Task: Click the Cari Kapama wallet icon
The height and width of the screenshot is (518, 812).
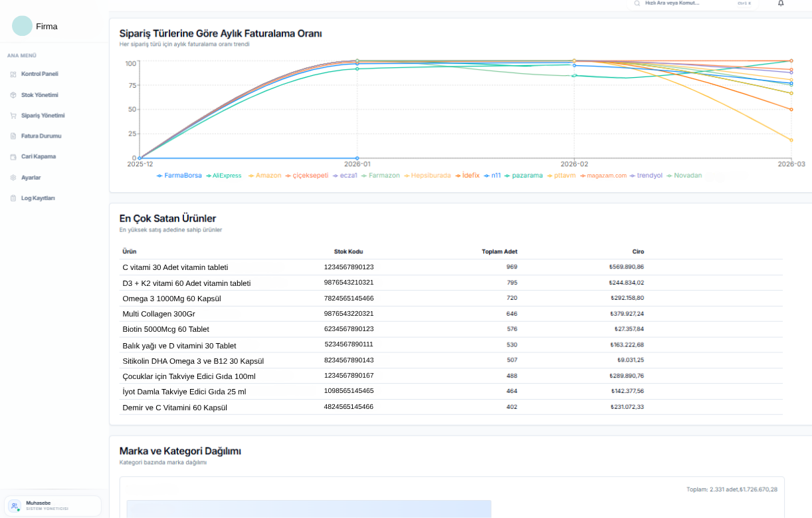Action: pyautogui.click(x=13, y=157)
